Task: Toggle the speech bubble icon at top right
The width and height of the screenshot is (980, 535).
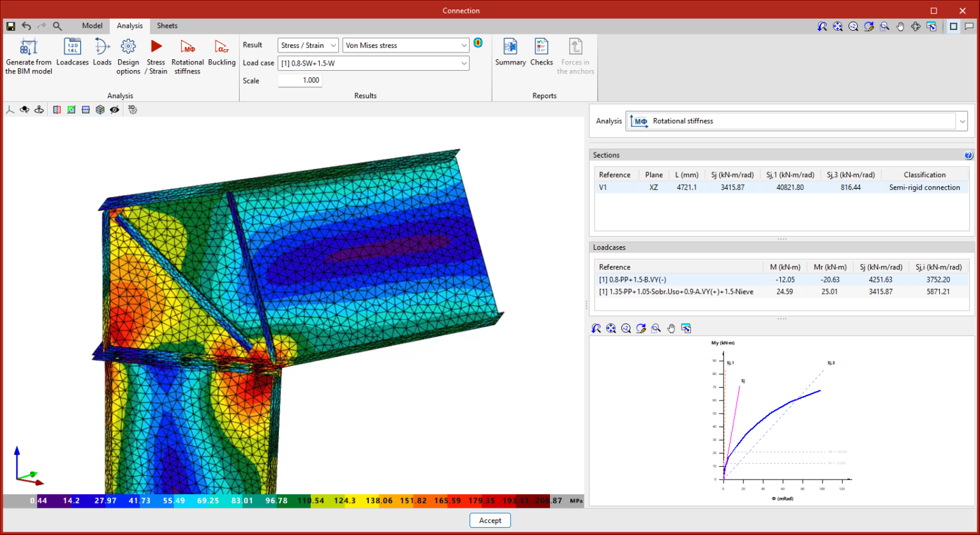Action: pyautogui.click(x=969, y=26)
